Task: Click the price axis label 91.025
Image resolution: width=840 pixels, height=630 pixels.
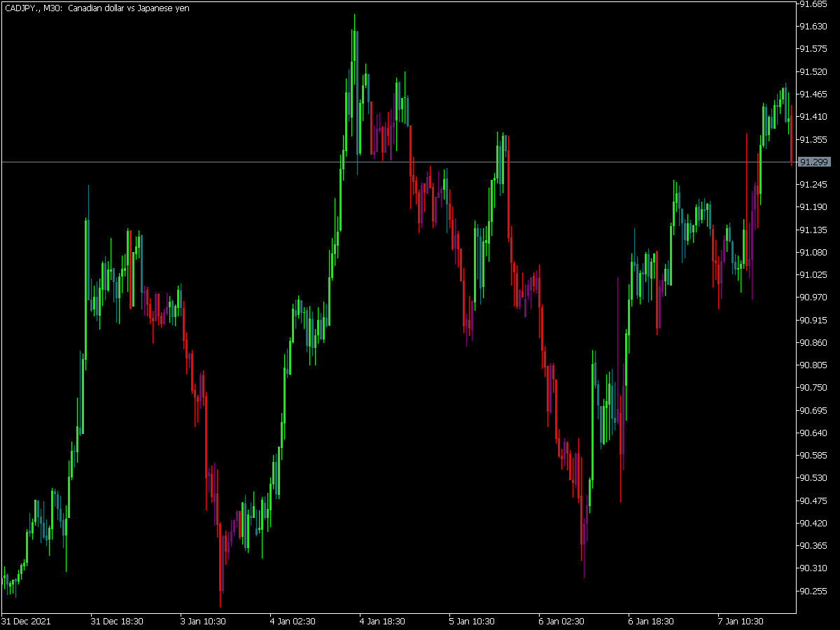Action: [812, 275]
